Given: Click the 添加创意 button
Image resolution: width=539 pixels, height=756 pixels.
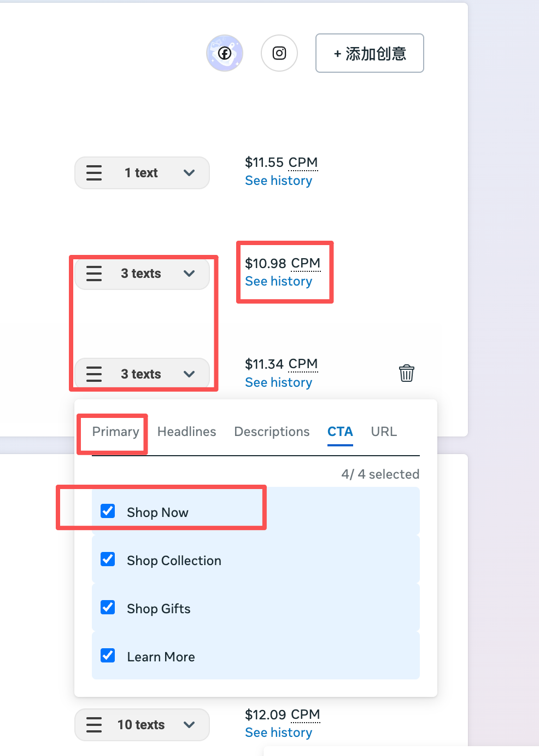Looking at the screenshot, I should tap(370, 53).
